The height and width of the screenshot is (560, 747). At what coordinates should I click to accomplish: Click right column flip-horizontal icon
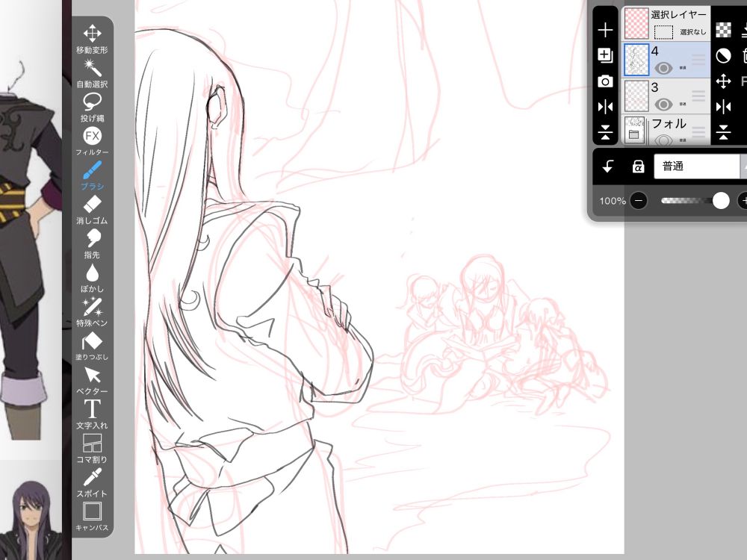click(x=723, y=107)
